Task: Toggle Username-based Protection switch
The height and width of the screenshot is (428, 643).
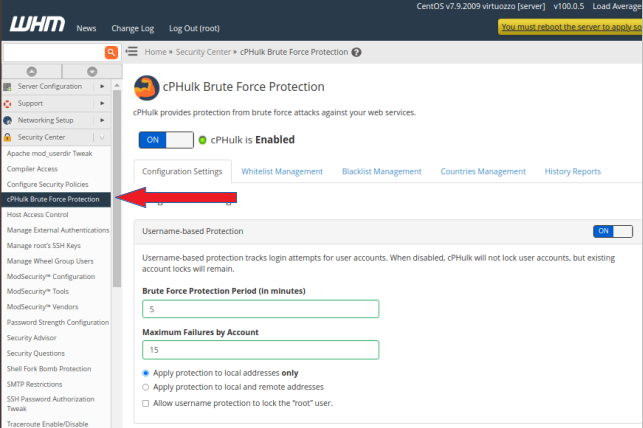Action: click(613, 231)
